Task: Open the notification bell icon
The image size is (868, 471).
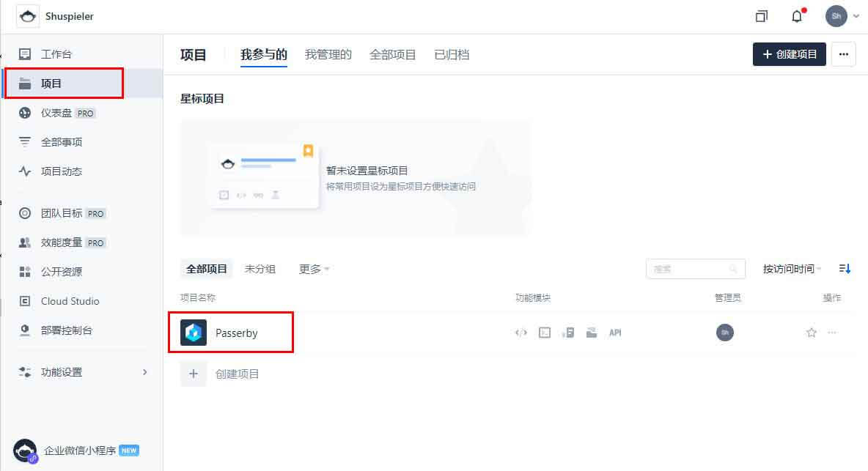Action: [x=797, y=16]
